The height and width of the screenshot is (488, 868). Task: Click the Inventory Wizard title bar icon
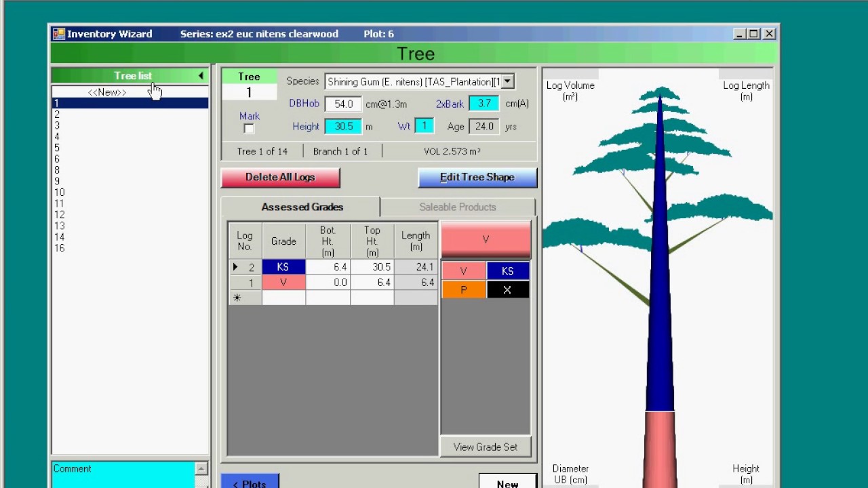58,34
